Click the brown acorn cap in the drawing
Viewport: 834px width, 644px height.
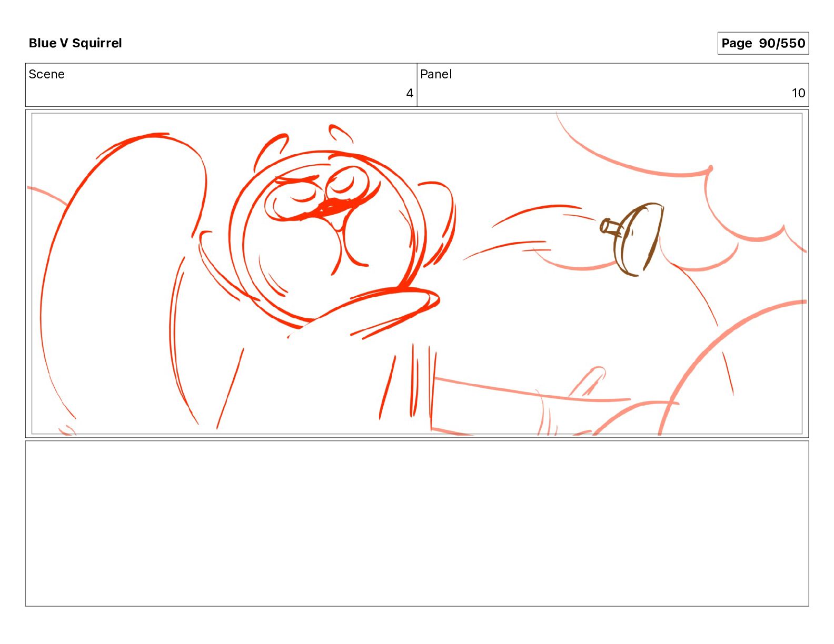[632, 239]
